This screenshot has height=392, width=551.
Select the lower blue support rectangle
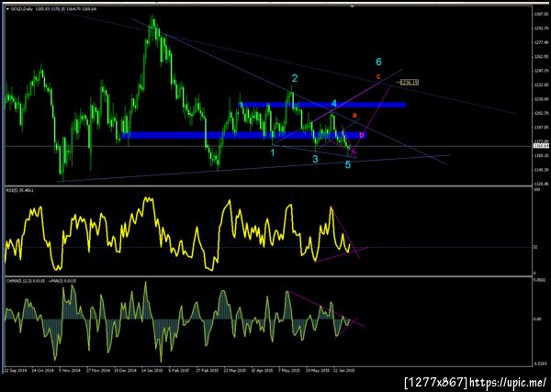[244, 135]
